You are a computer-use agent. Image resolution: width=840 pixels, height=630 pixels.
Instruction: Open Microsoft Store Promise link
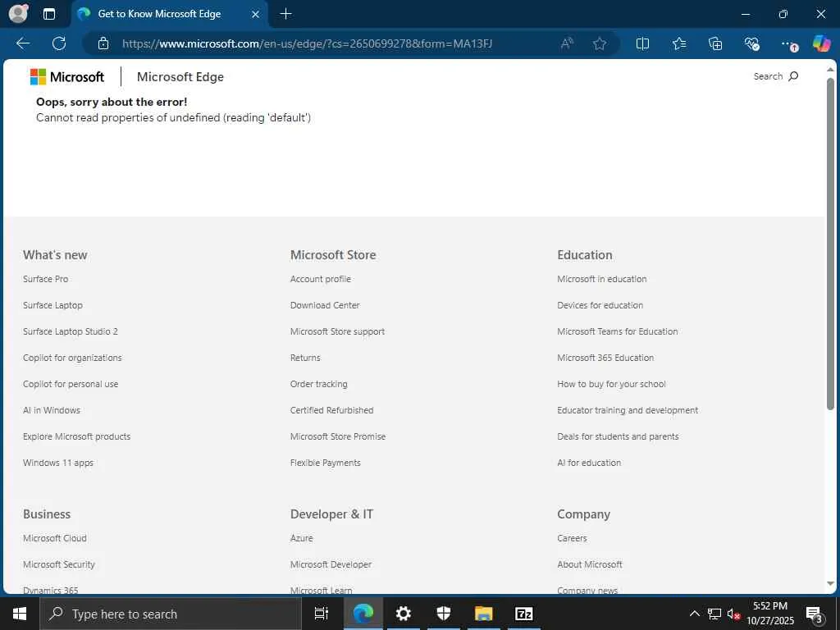[338, 436]
